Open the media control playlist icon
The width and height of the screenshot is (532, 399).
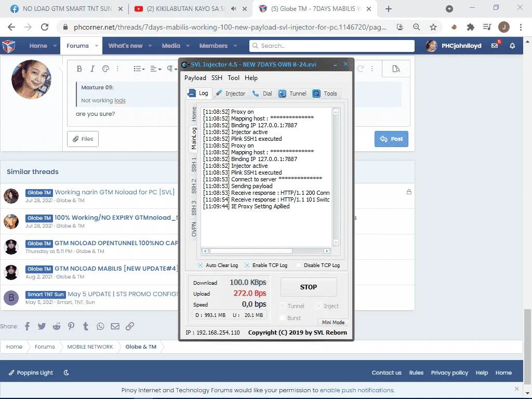487,27
